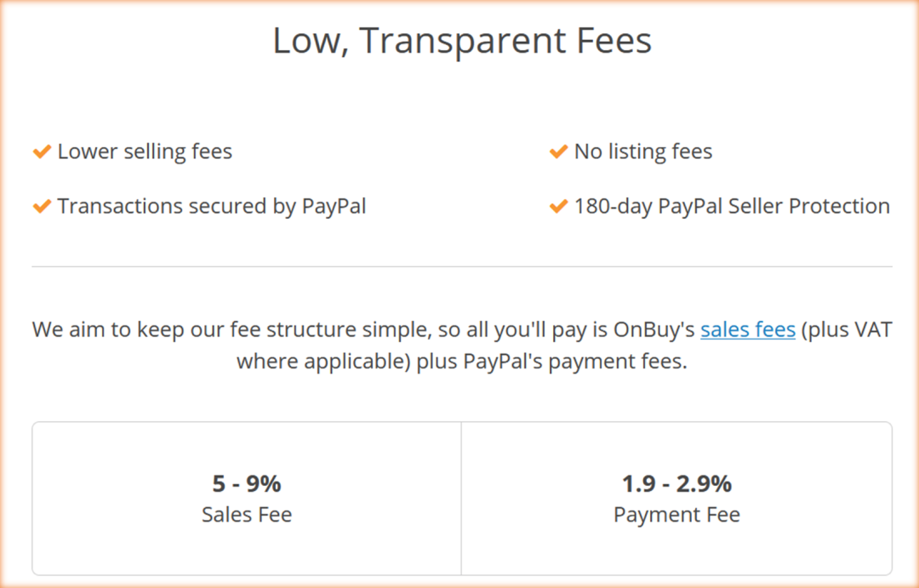Click the horizontal divider below the feature list
Image resolution: width=919 pixels, height=588 pixels.
(462, 267)
